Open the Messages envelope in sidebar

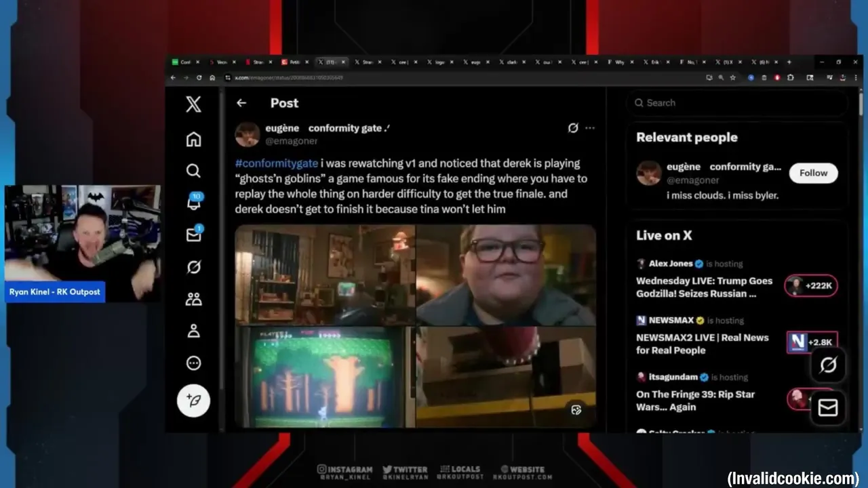click(194, 234)
